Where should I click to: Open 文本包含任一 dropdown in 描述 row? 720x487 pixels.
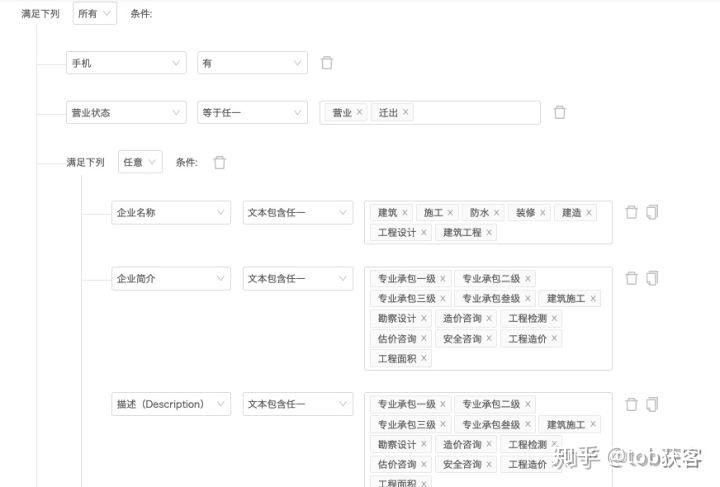(298, 404)
